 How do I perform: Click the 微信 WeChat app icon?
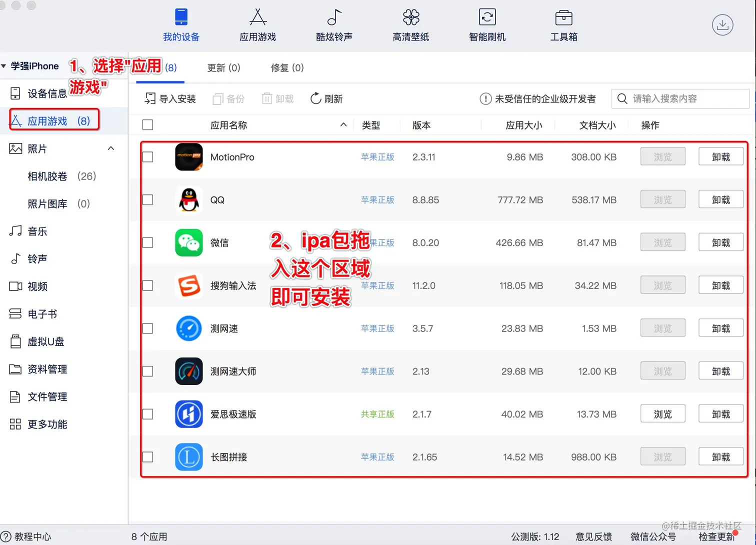(189, 242)
